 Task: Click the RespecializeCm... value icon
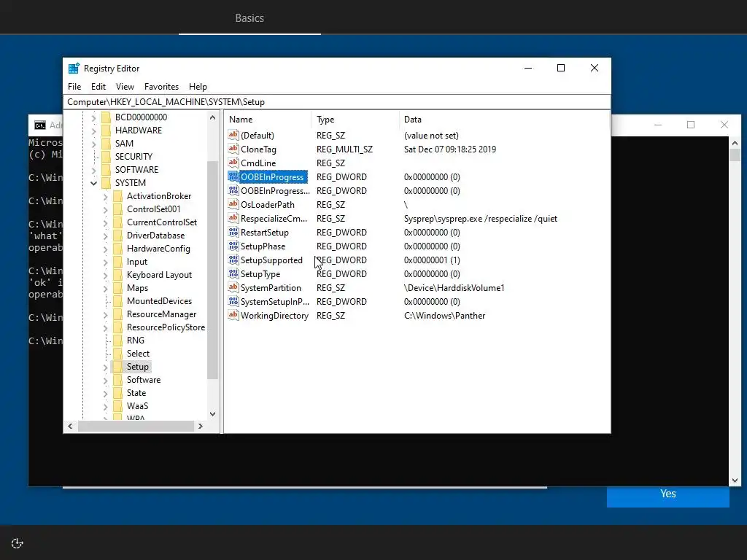click(x=233, y=219)
